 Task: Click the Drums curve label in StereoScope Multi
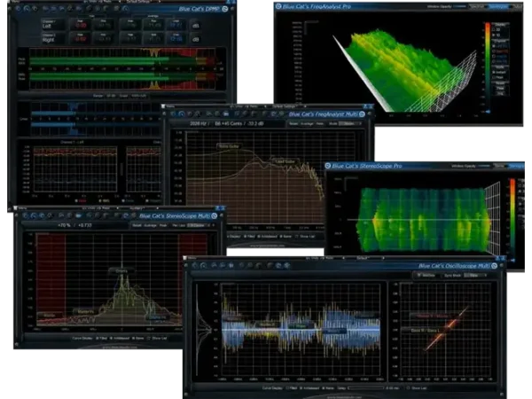coord(121,270)
